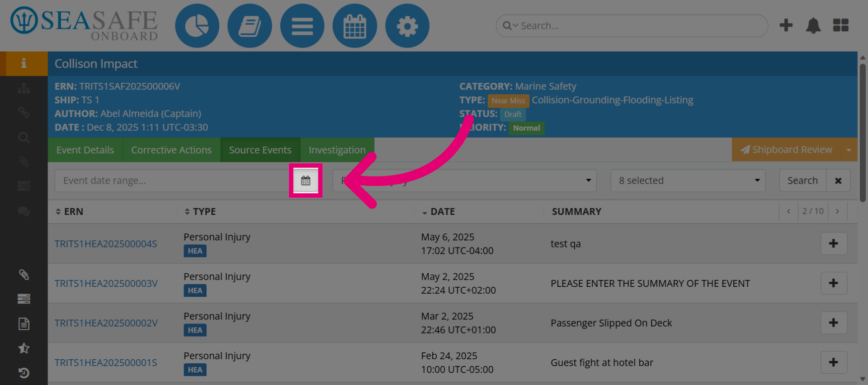Click the Near Miss type badge
This screenshot has height=385, width=868.
pyautogui.click(x=508, y=100)
